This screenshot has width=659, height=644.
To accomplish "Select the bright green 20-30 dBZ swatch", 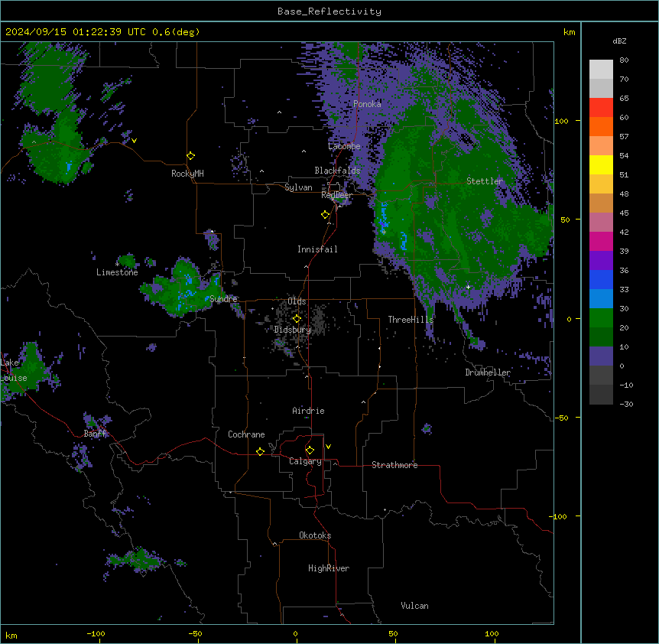I will pos(601,318).
